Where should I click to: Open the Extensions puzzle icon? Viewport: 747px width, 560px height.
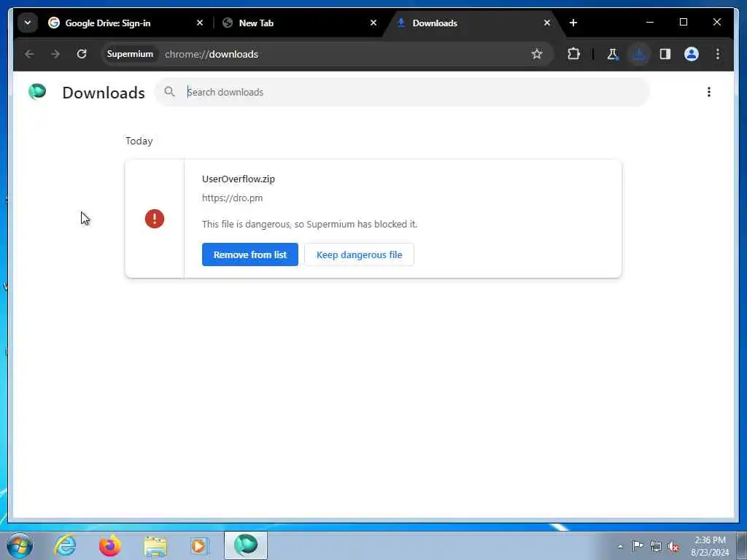573,54
